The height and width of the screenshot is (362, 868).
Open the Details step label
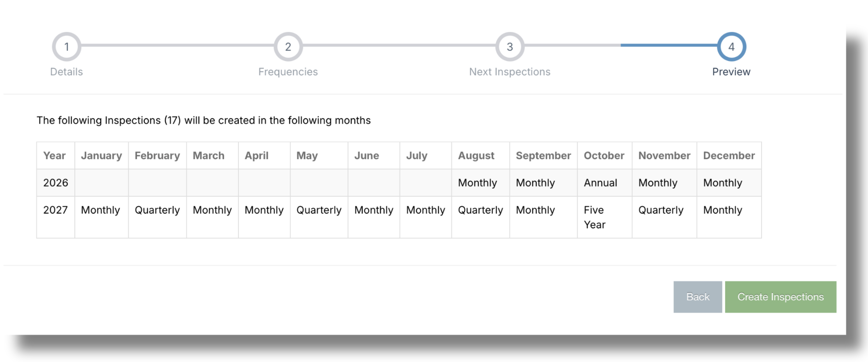pos(66,72)
